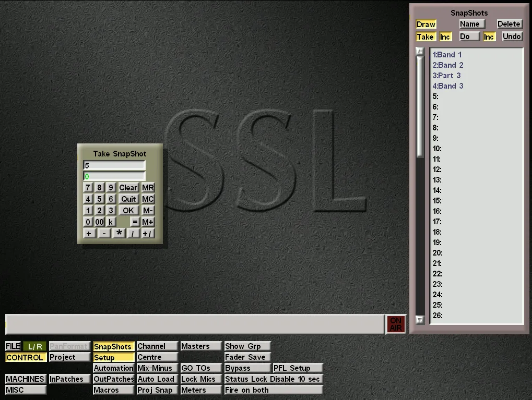Open the Mix-Minus menu

pyautogui.click(x=157, y=368)
